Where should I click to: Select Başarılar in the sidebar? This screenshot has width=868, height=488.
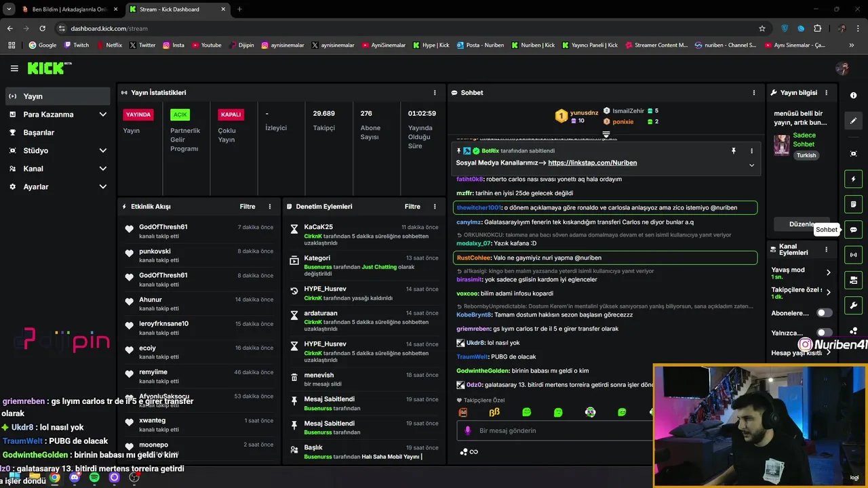[58, 133]
